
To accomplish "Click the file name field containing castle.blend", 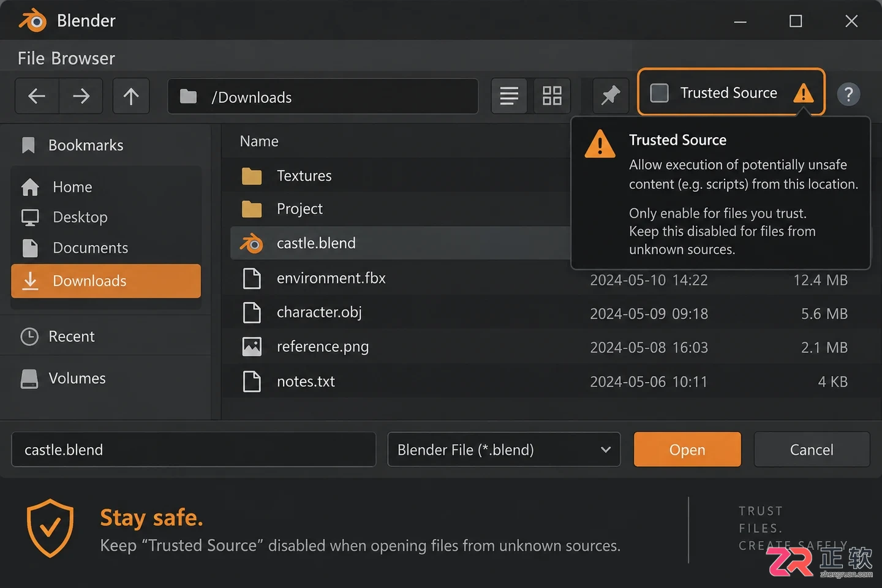I will pyautogui.click(x=194, y=450).
